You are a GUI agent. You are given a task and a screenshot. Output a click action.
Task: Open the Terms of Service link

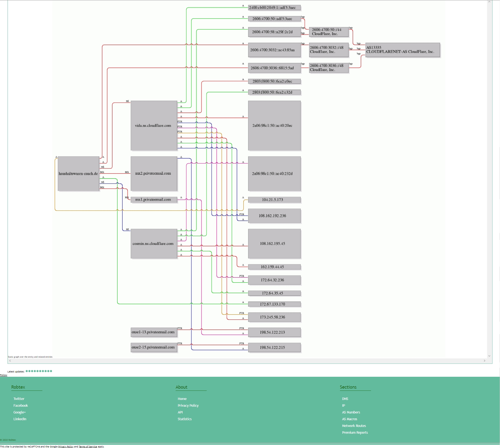pyautogui.click(x=88, y=447)
